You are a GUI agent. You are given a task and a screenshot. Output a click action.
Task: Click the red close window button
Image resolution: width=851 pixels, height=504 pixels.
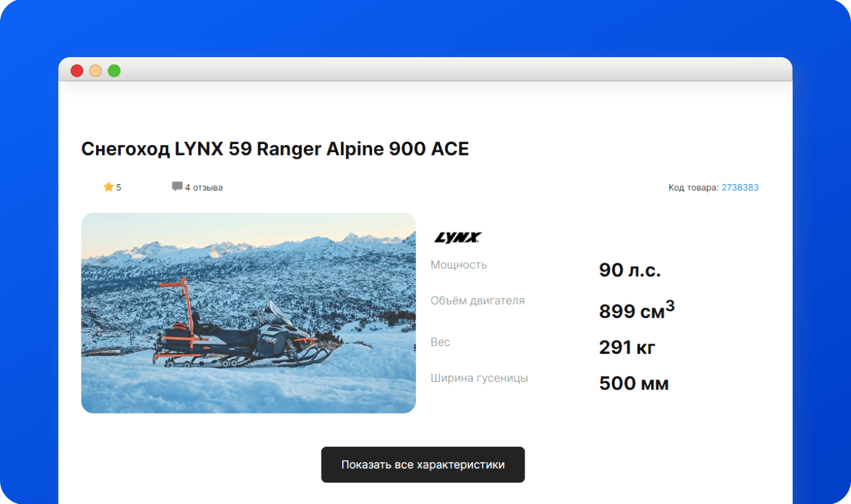77,71
